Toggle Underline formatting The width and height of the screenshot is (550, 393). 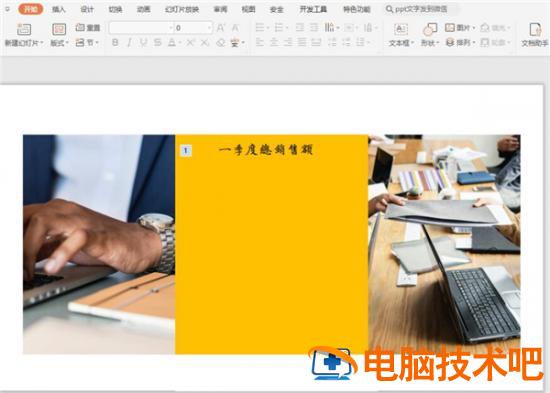143,43
